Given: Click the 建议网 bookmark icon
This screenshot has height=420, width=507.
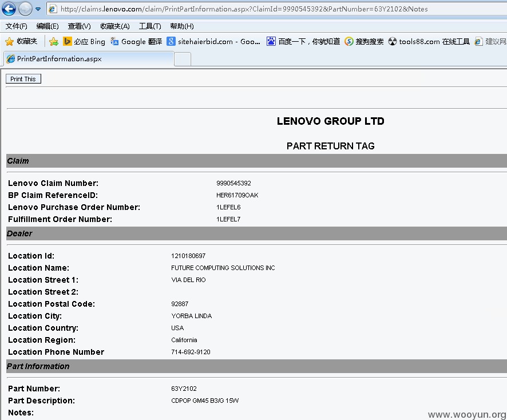Looking at the screenshot, I should pos(478,41).
